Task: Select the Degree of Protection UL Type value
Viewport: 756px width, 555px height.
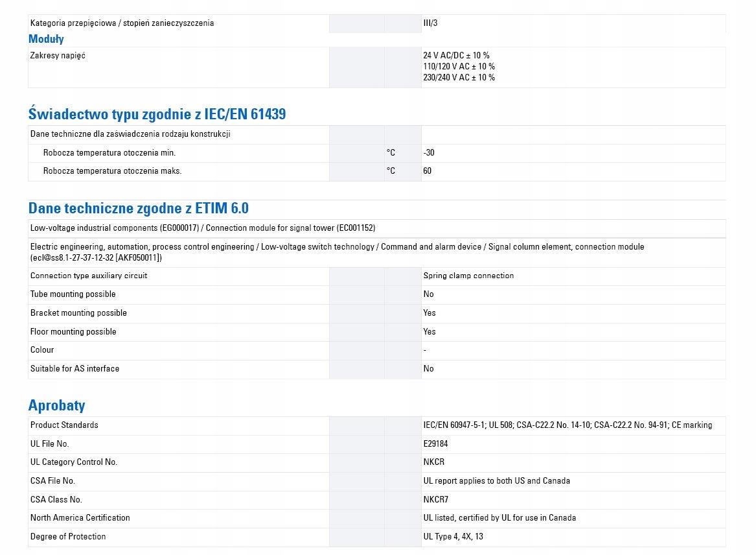Action: pyautogui.click(x=453, y=537)
